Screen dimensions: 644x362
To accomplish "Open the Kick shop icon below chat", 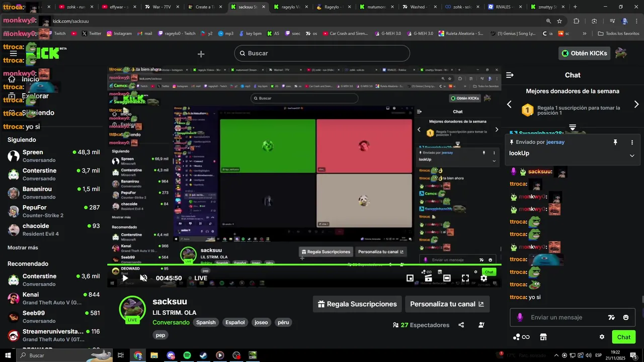I will (543, 337).
